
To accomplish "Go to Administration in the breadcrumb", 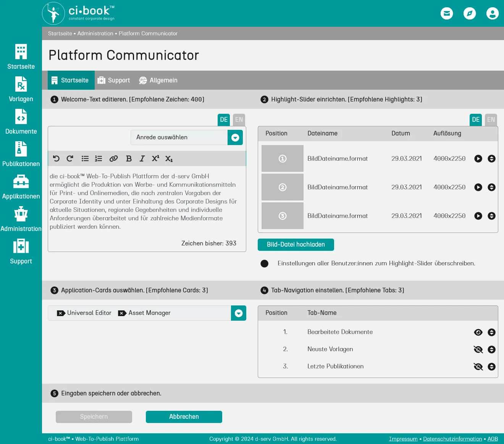I will (x=95, y=34).
